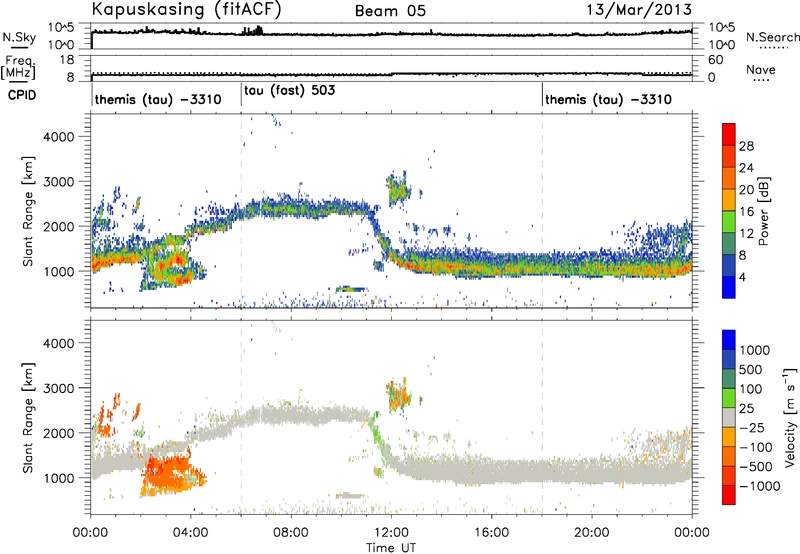Click the "28" tick on Power colorbar
800x554 pixels.
click(x=746, y=146)
